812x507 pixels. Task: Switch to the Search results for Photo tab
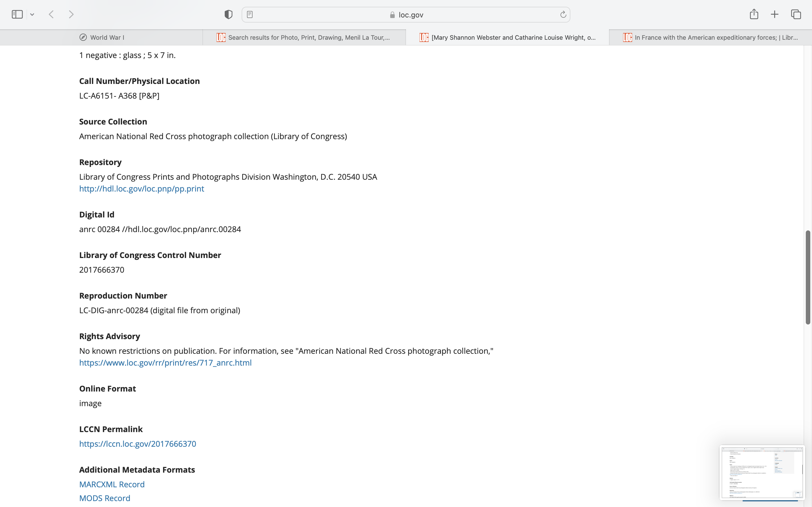[x=304, y=37]
